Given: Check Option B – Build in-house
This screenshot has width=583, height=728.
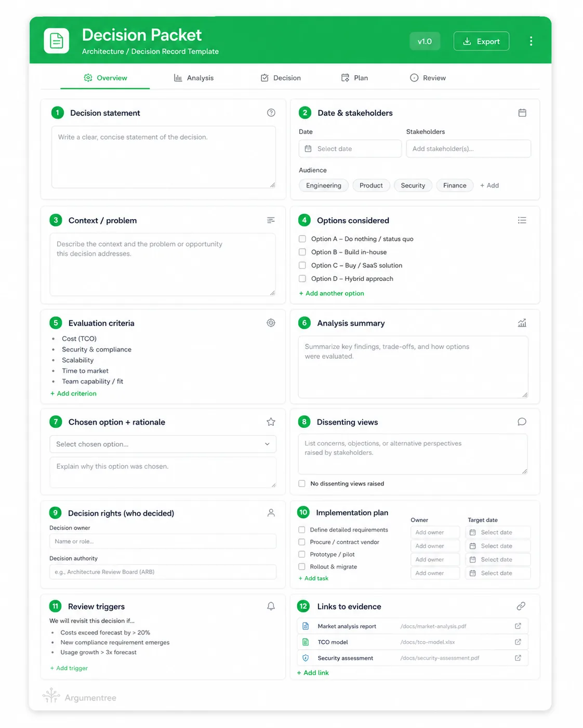Looking at the screenshot, I should click(302, 252).
